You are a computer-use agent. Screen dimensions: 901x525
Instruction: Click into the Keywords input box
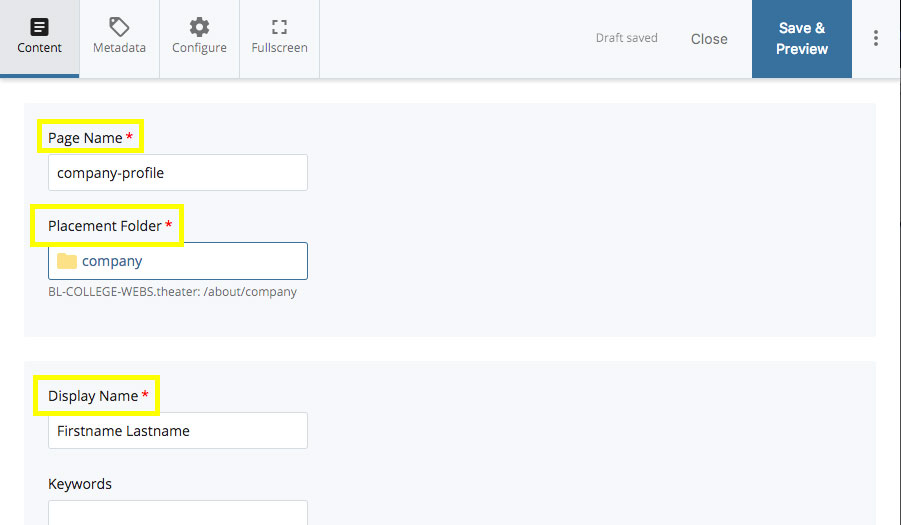coord(177,513)
